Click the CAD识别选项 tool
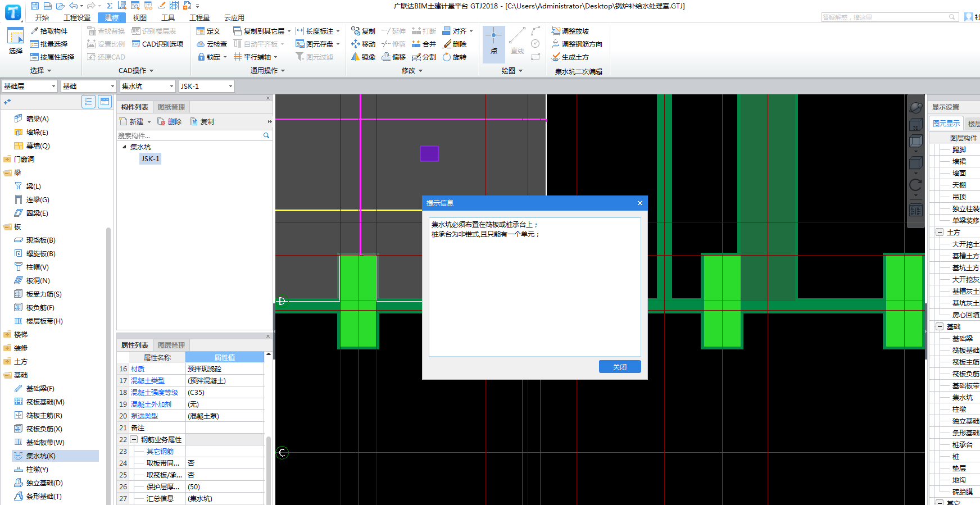 (x=157, y=44)
